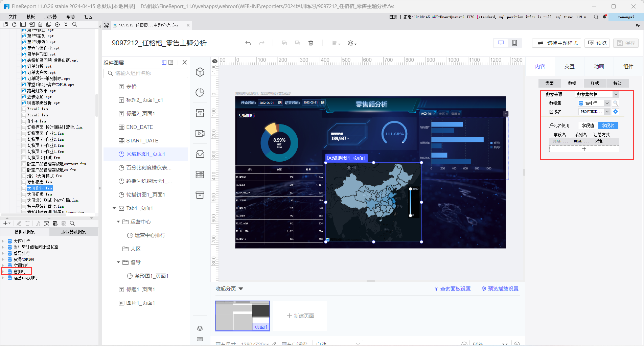
Task: Search datasets in the dataset toolbar
Action: tap(72, 223)
